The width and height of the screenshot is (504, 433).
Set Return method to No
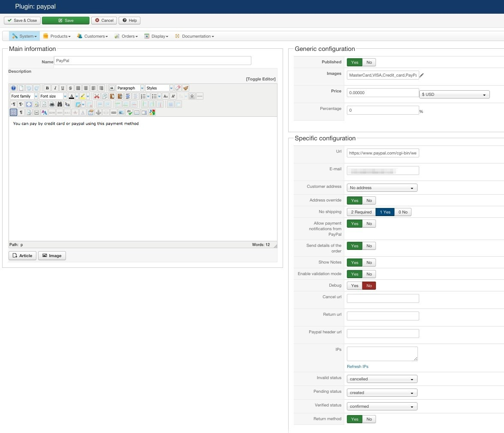pyautogui.click(x=369, y=419)
